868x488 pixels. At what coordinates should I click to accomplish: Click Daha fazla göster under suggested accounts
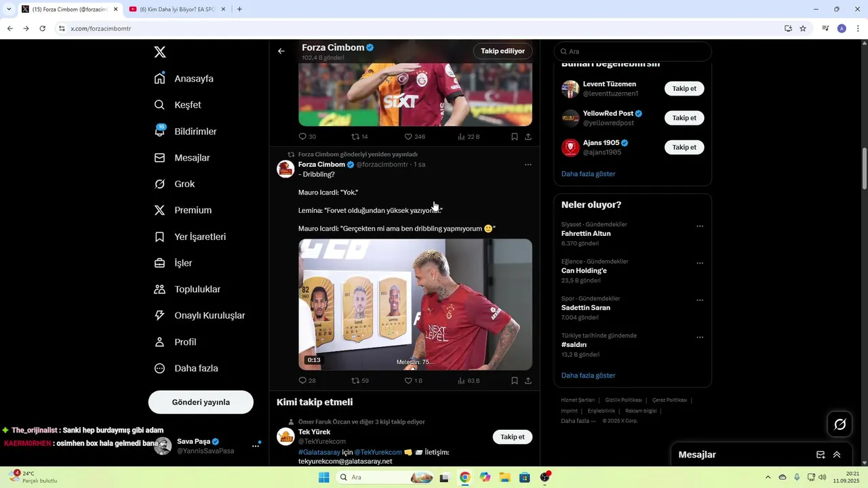589,174
